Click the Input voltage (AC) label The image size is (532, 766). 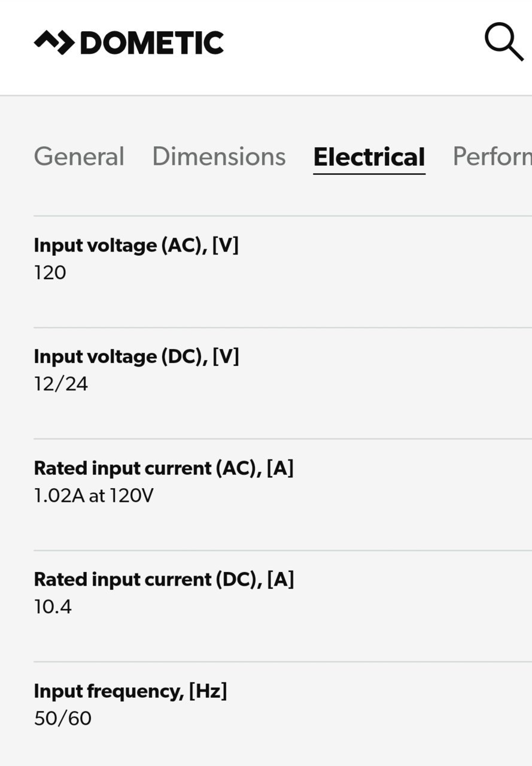[x=136, y=245]
